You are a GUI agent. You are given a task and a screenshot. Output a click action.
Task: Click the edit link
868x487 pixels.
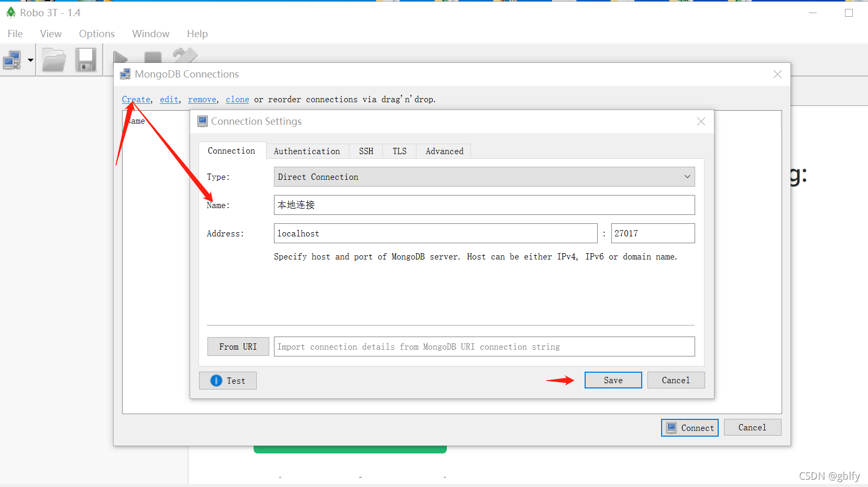click(x=169, y=99)
